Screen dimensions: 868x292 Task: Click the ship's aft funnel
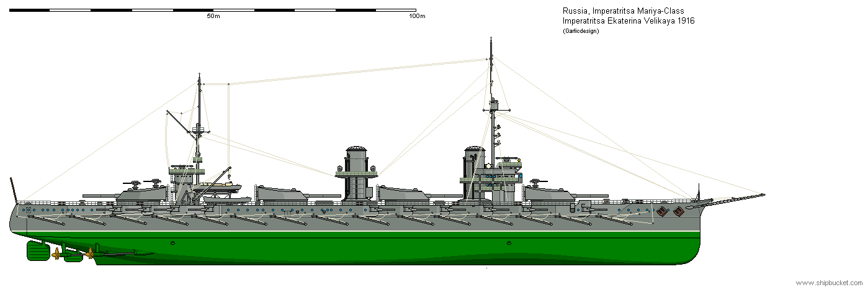point(356,174)
